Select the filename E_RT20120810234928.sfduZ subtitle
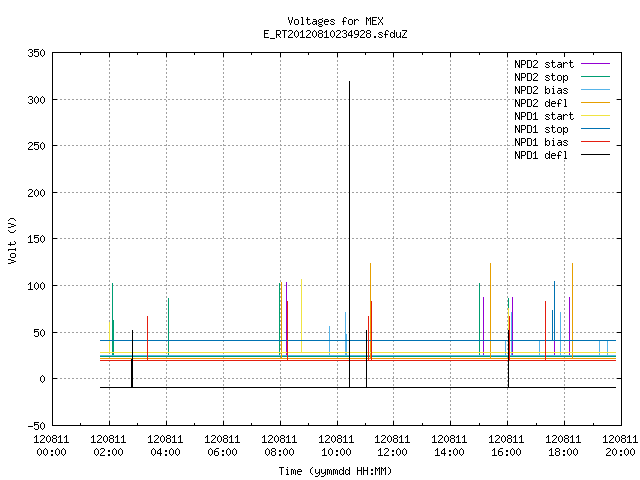640x480 pixels. (335, 34)
